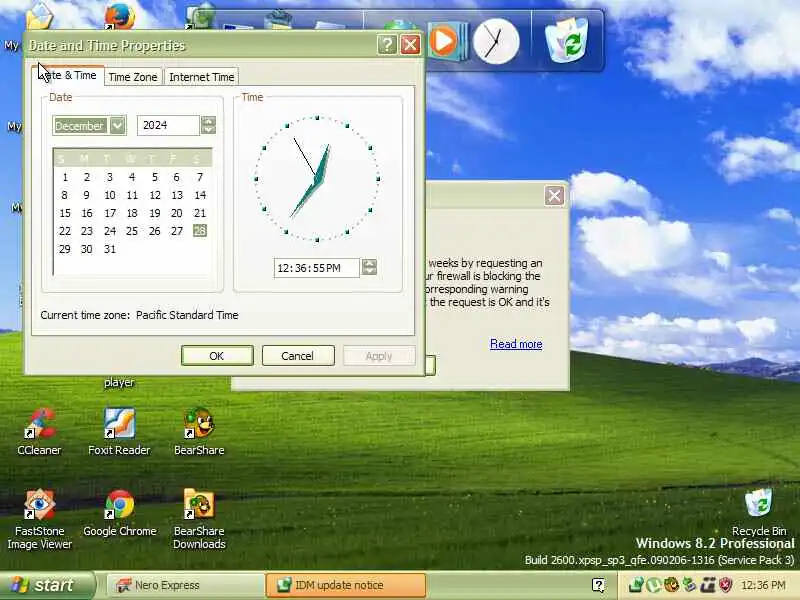800x600 pixels.
Task: Select December 13 in the calendar
Action: point(177,195)
